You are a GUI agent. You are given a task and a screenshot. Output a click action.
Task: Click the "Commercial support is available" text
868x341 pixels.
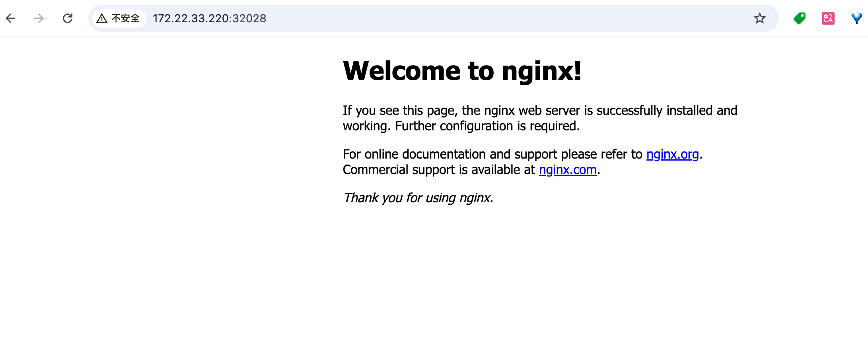438,170
